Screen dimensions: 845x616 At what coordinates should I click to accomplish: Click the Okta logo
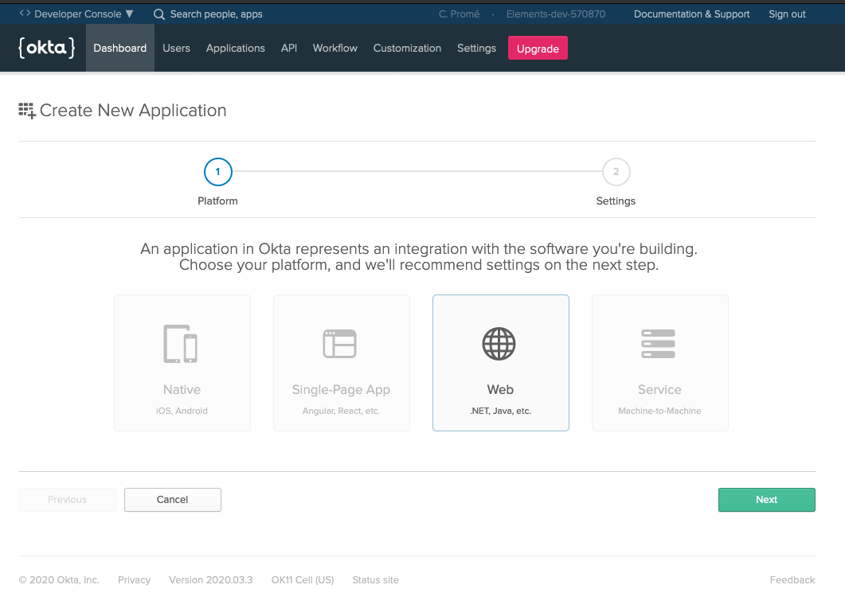[x=46, y=48]
